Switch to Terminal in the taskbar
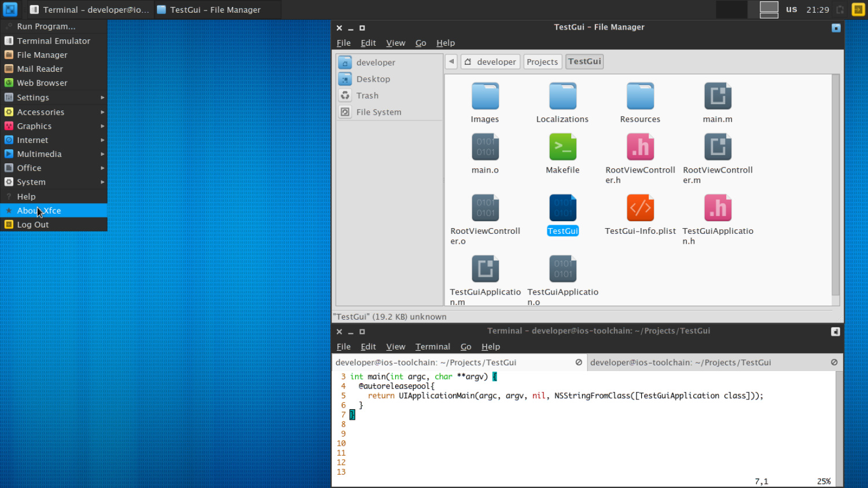Screen dimensions: 868x488 click(x=89, y=10)
